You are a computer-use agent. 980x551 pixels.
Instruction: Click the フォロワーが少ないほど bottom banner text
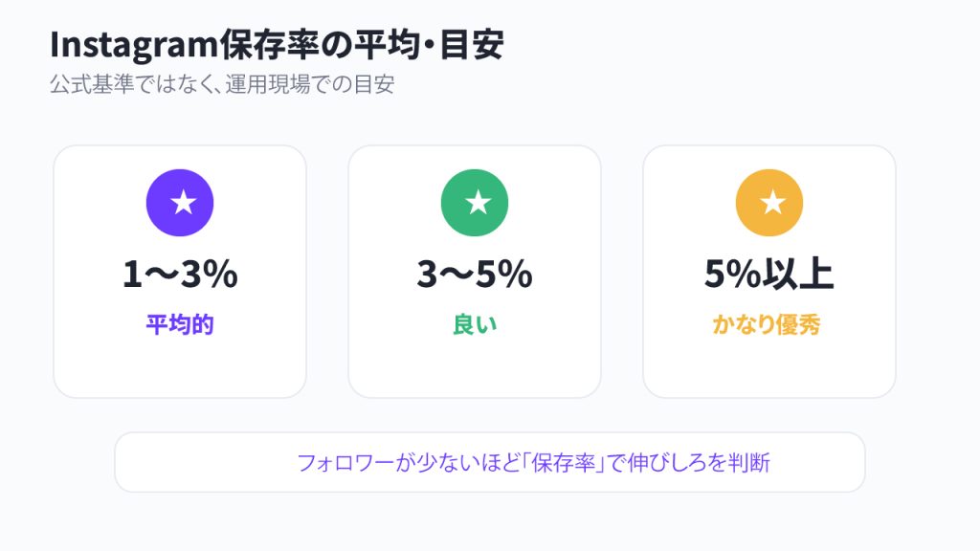click(533, 463)
